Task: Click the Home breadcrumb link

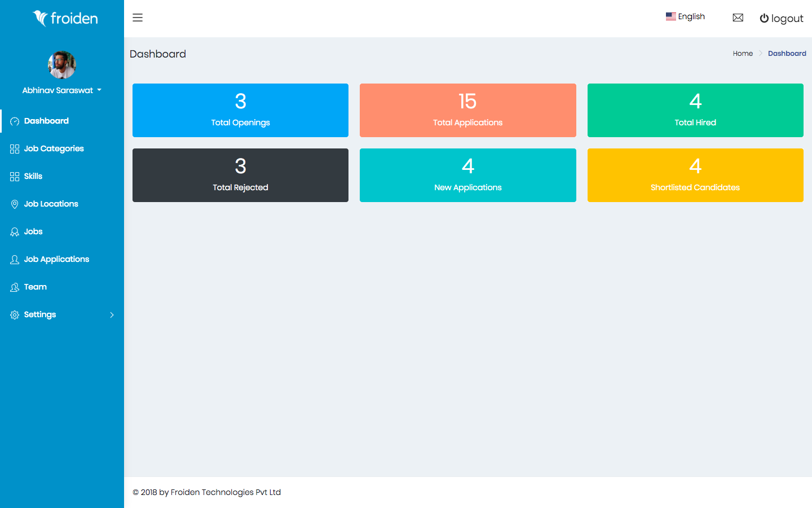Action: pyautogui.click(x=743, y=54)
